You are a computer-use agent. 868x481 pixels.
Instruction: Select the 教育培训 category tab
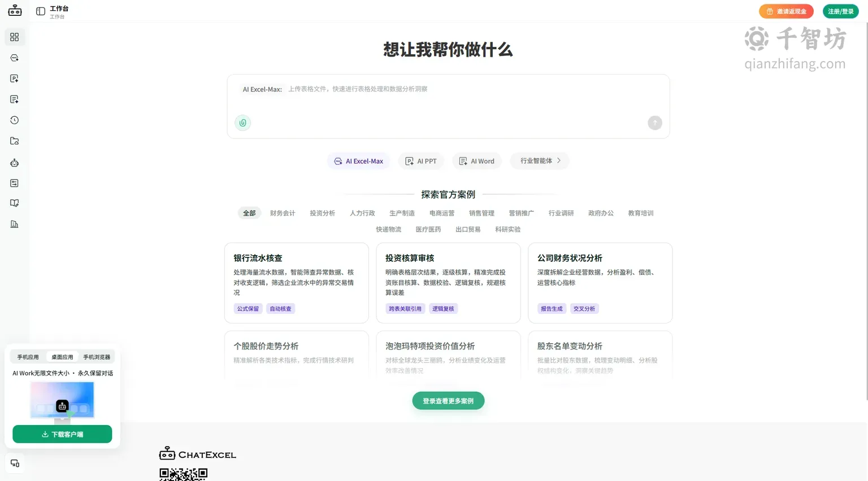pos(641,213)
